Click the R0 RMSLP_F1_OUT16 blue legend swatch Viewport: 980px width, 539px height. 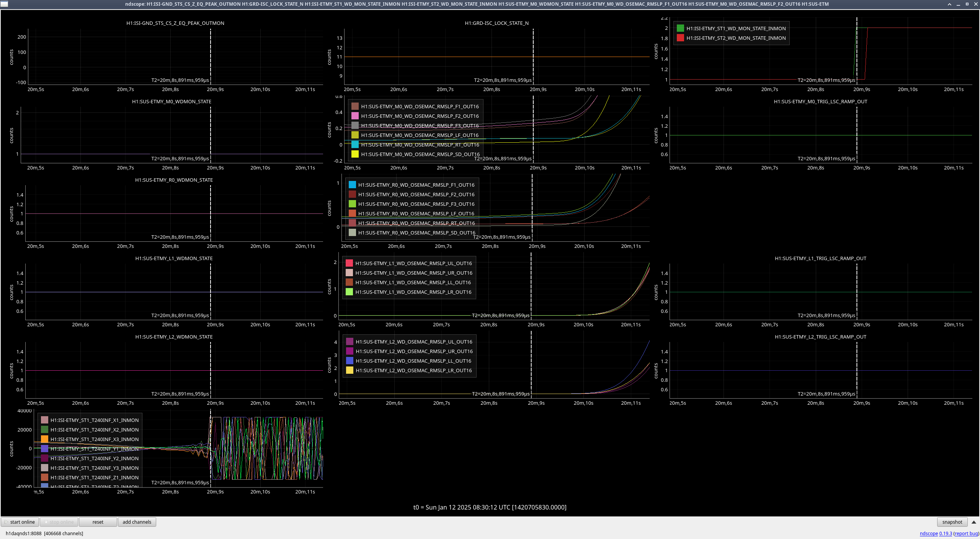[x=352, y=185]
